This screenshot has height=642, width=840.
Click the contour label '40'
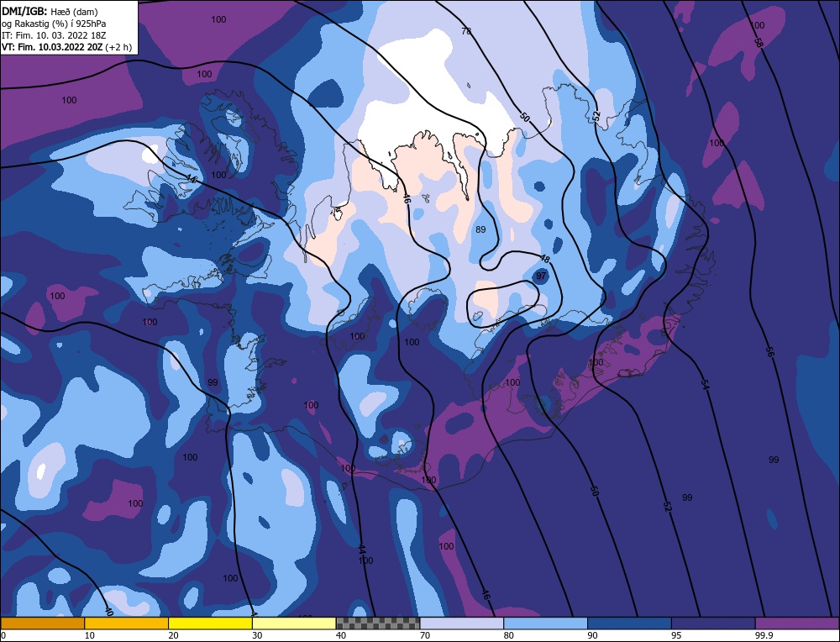108,612
